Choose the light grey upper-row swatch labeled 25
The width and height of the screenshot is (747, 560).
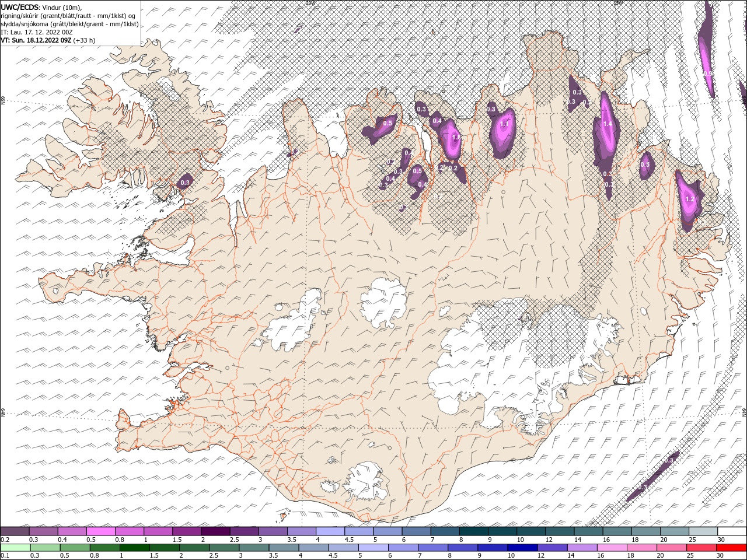click(703, 531)
